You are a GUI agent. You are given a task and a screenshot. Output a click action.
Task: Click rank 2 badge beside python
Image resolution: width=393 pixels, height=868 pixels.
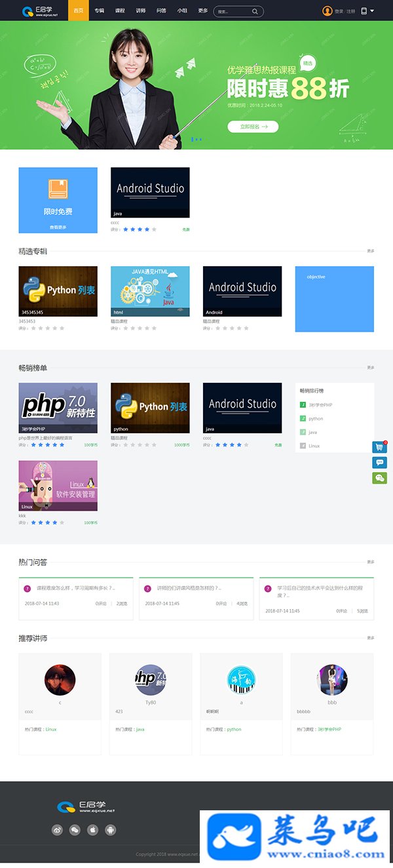tap(303, 418)
